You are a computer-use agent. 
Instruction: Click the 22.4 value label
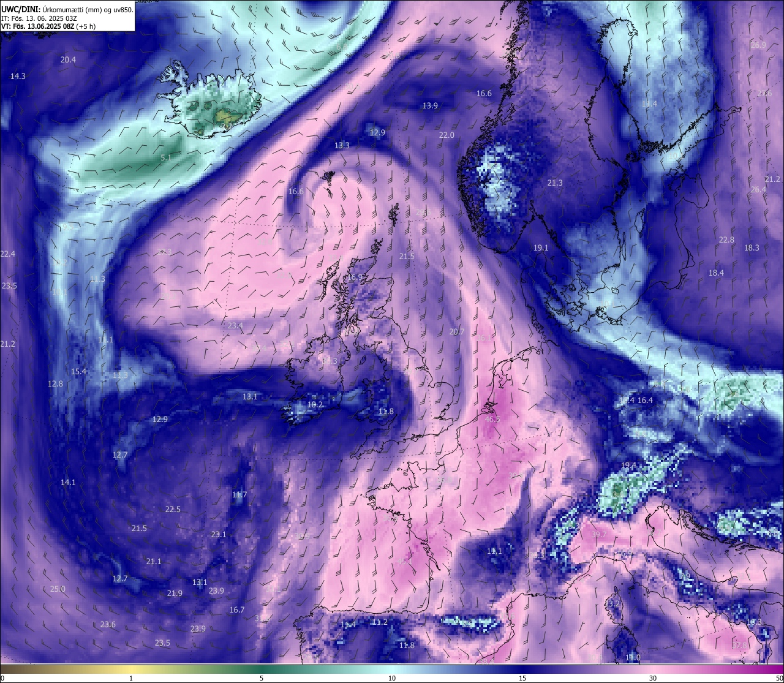(x=8, y=254)
